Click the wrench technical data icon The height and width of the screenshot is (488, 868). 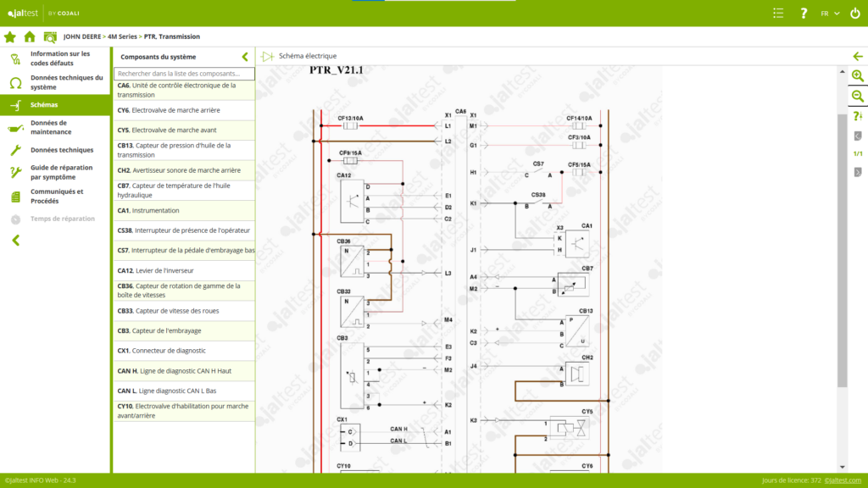point(15,150)
